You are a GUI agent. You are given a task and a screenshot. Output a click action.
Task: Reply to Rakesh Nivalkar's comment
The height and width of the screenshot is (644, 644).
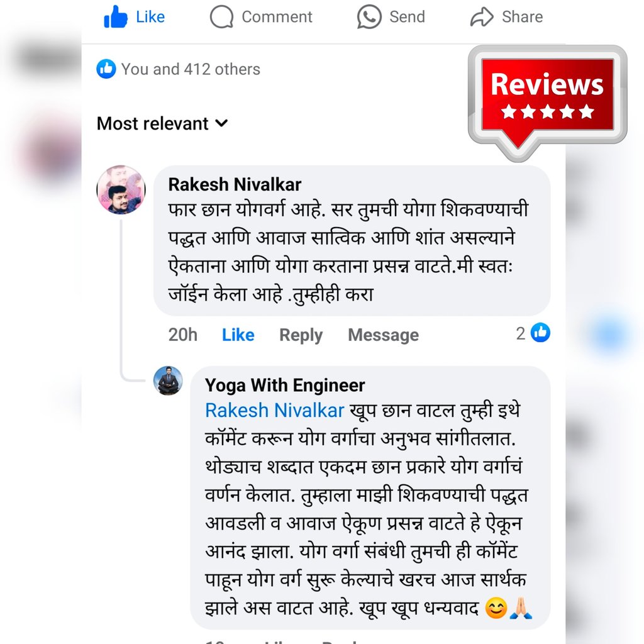(301, 335)
